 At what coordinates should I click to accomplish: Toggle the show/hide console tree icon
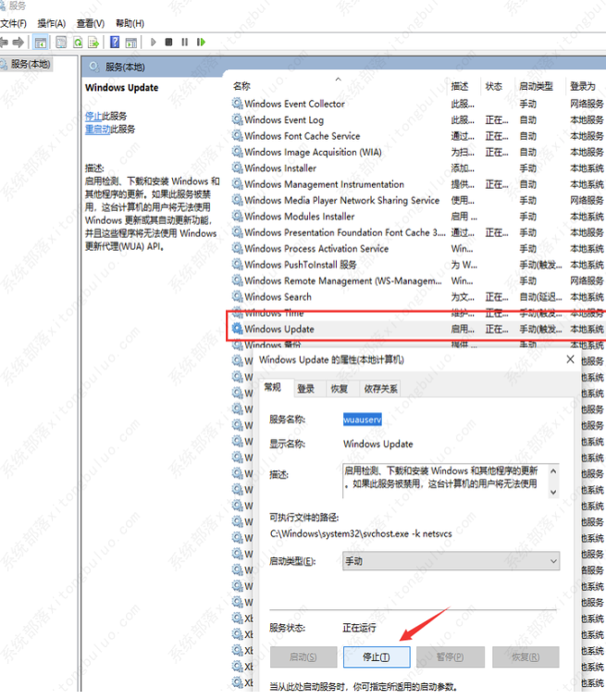click(x=41, y=43)
